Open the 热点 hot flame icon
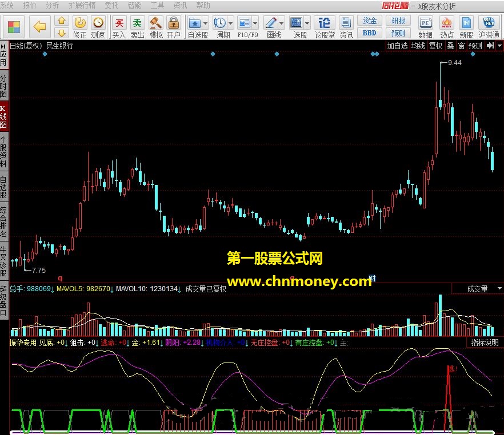Viewport: 504px width, 435px height. [447, 23]
